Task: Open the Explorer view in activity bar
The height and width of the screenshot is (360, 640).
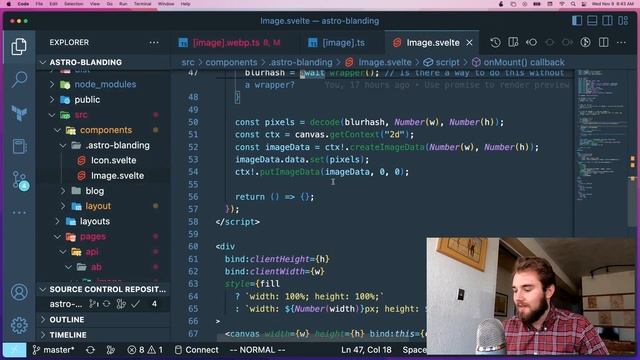Action: (19, 47)
